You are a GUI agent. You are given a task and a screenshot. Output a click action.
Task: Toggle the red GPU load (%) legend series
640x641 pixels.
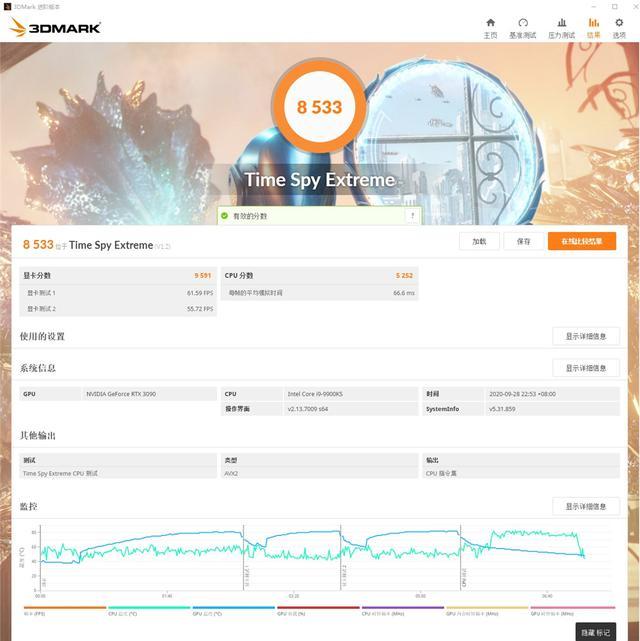pyautogui.click(x=318, y=611)
